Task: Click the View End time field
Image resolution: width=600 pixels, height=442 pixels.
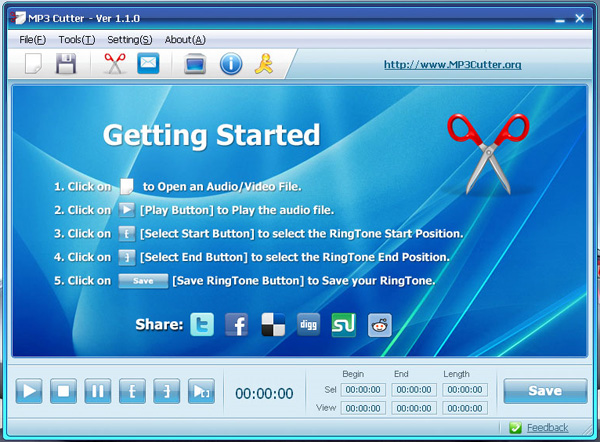Action: click(x=414, y=408)
